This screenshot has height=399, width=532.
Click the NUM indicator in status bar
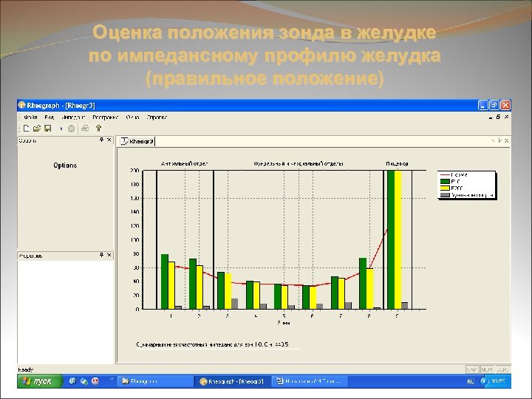(x=487, y=369)
